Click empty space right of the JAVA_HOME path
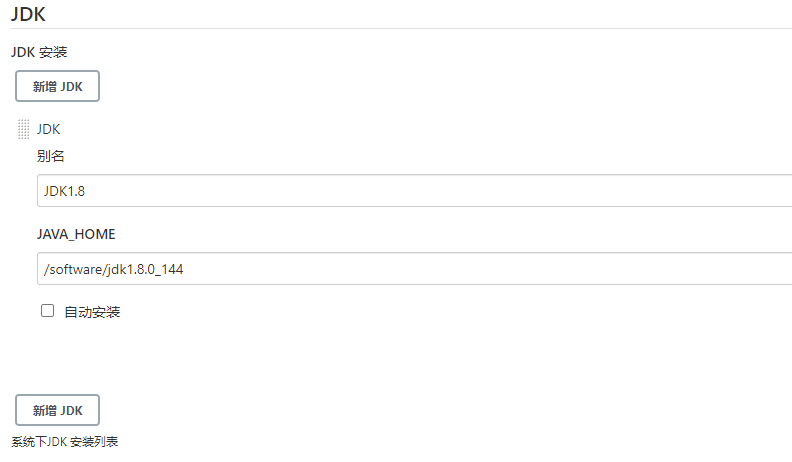Image resolution: width=792 pixels, height=462 pixels. [500, 268]
